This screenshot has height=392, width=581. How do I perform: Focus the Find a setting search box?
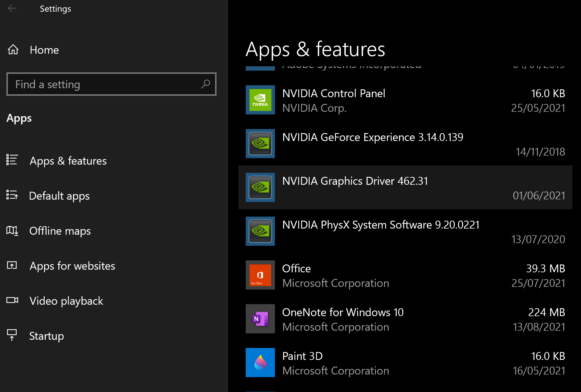click(x=111, y=84)
